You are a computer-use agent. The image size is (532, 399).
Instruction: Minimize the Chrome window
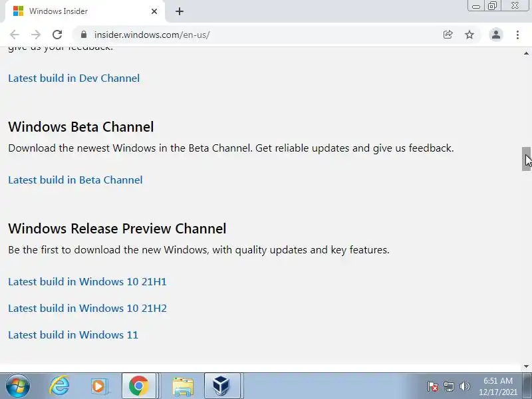[476, 6]
